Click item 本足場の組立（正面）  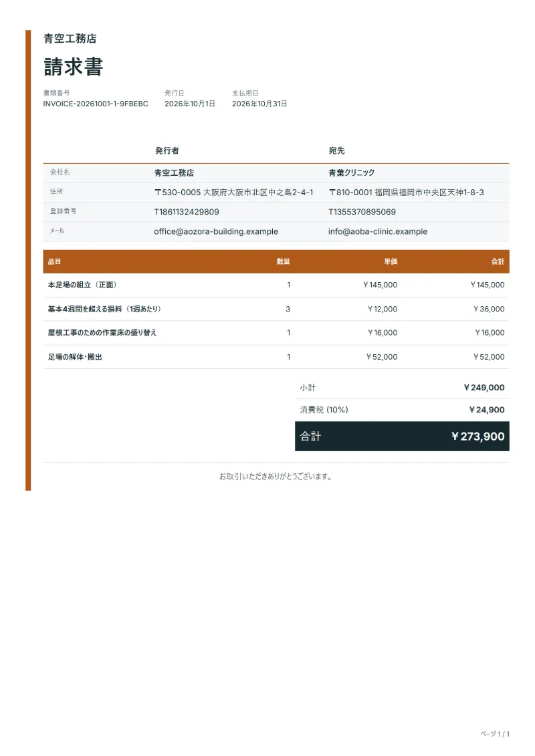point(82,285)
